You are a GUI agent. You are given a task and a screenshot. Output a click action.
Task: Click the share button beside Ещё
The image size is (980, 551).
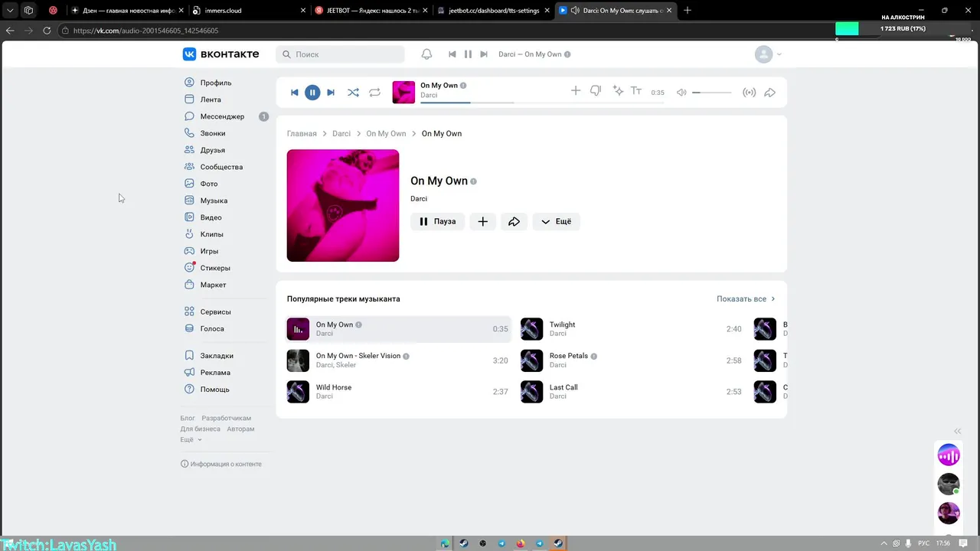[514, 221]
